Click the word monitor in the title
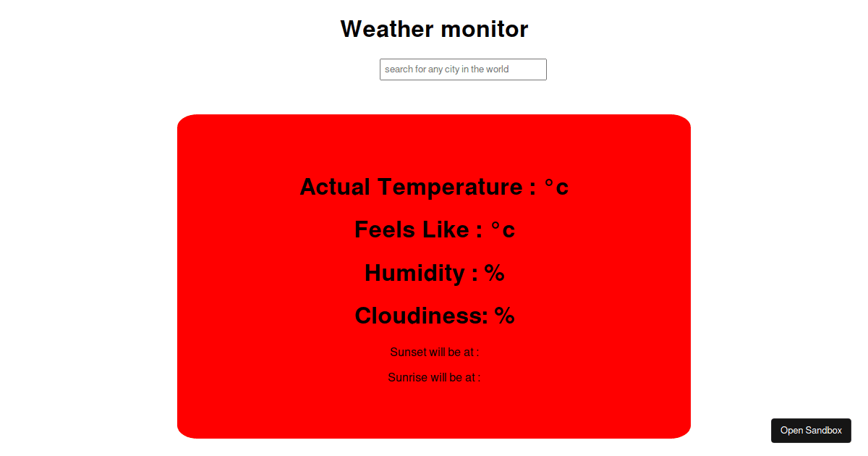This screenshot has width=868, height=456. pyautogui.click(x=484, y=29)
